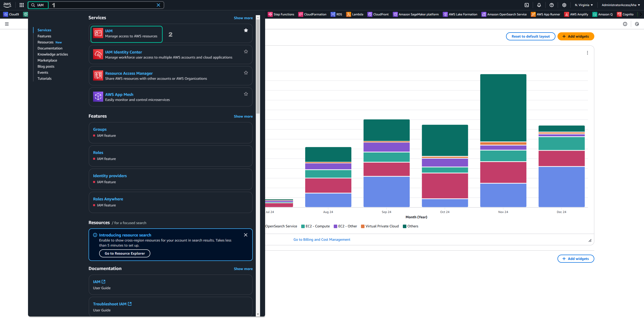The image size is (644, 321).
Task: Expand the Services section Show more
Action: [243, 18]
